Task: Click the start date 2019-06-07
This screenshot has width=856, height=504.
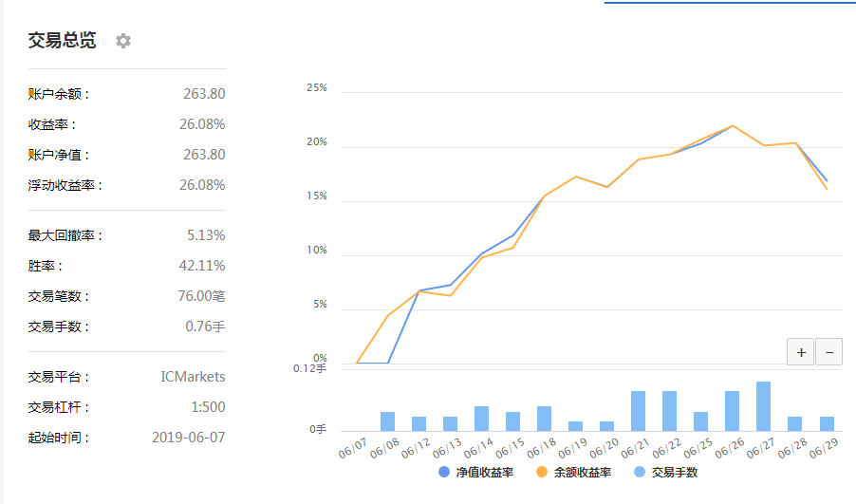Action: (188, 438)
